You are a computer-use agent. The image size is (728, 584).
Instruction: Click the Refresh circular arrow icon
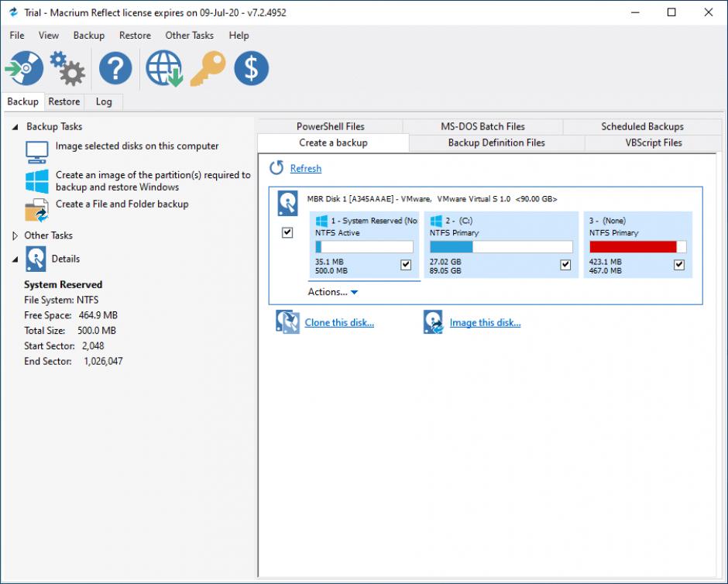coord(276,167)
